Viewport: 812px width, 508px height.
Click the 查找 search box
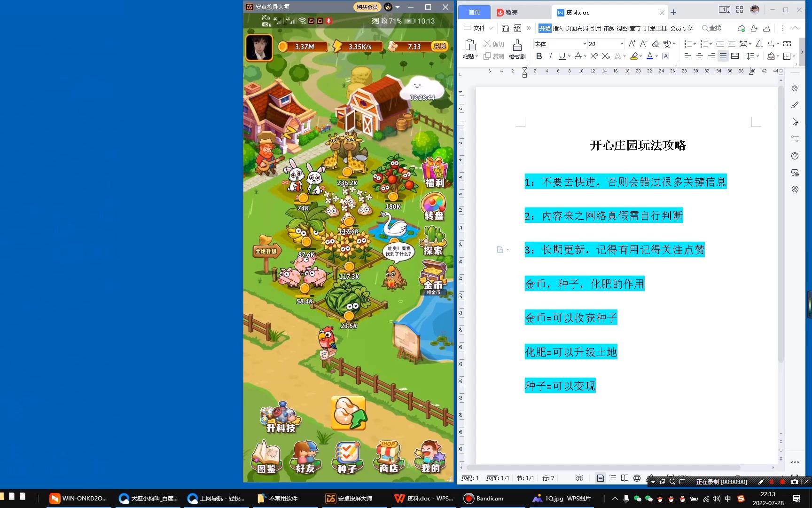(x=711, y=28)
